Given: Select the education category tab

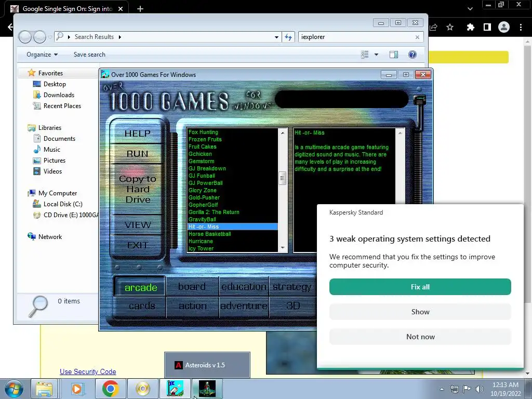Looking at the screenshot, I should coord(244,287).
